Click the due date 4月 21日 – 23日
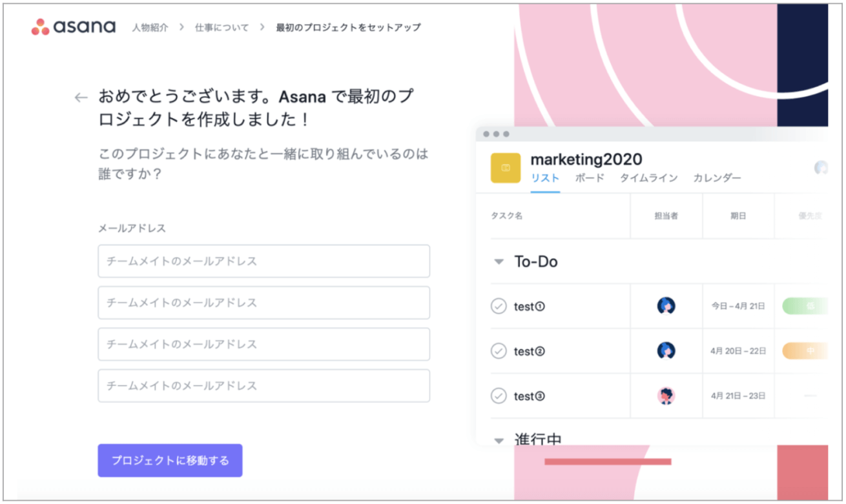846x504 pixels. pyautogui.click(x=738, y=396)
